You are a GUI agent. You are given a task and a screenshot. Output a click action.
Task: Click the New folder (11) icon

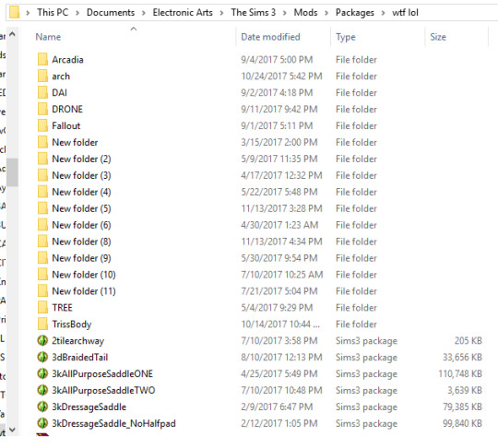(42, 290)
